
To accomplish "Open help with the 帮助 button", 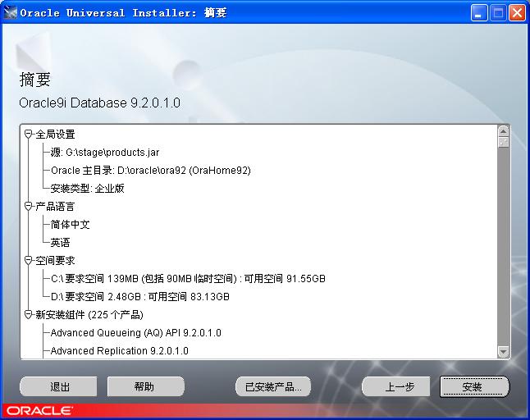I will 146,386.
